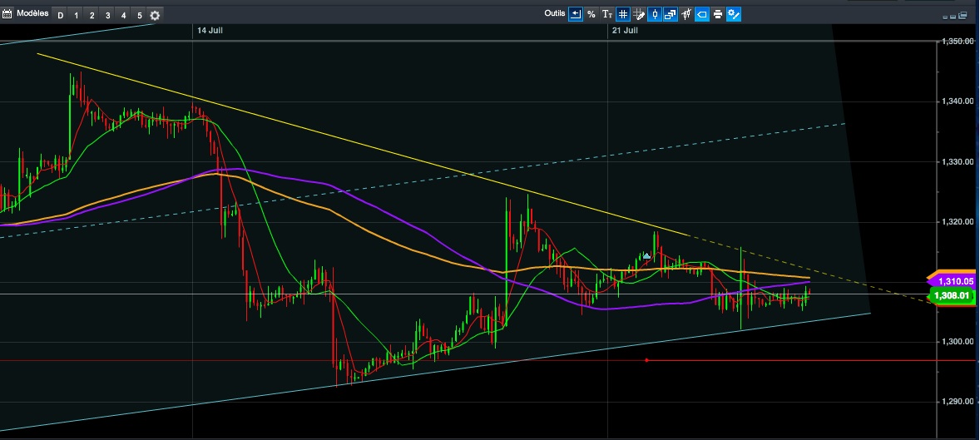Screen dimensions: 980x440
Task: Toggle the return-arrow auto-scroll button
Action: (x=575, y=14)
